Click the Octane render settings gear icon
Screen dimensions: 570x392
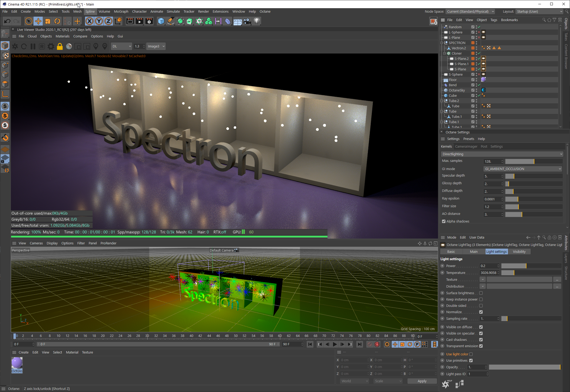click(x=51, y=46)
